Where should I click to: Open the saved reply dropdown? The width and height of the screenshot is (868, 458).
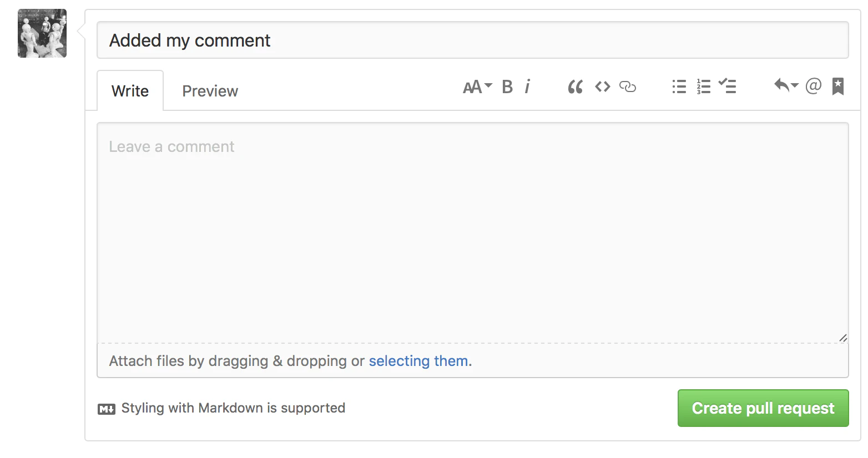tap(786, 86)
